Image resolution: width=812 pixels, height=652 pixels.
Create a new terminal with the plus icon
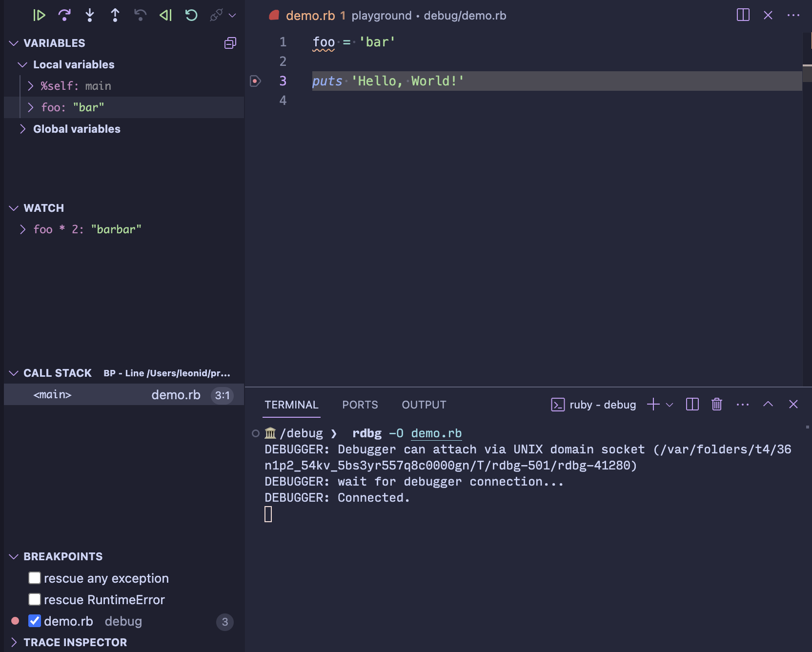pos(653,404)
